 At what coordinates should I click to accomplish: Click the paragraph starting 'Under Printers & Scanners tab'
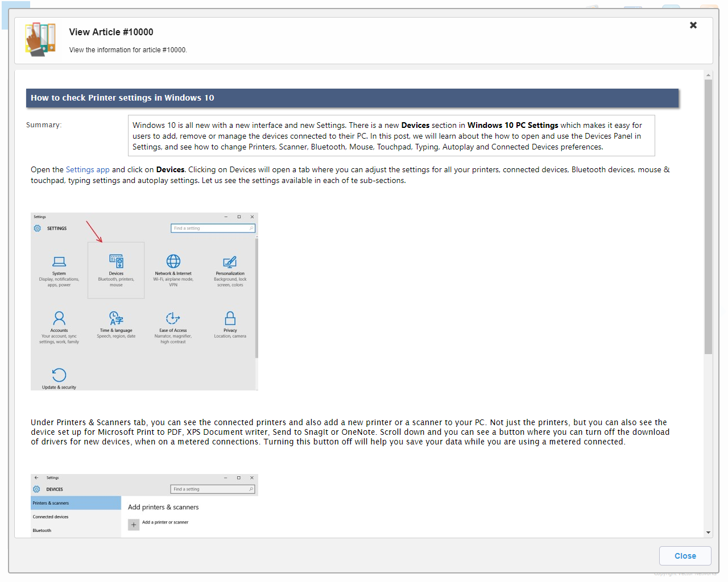tap(350, 432)
